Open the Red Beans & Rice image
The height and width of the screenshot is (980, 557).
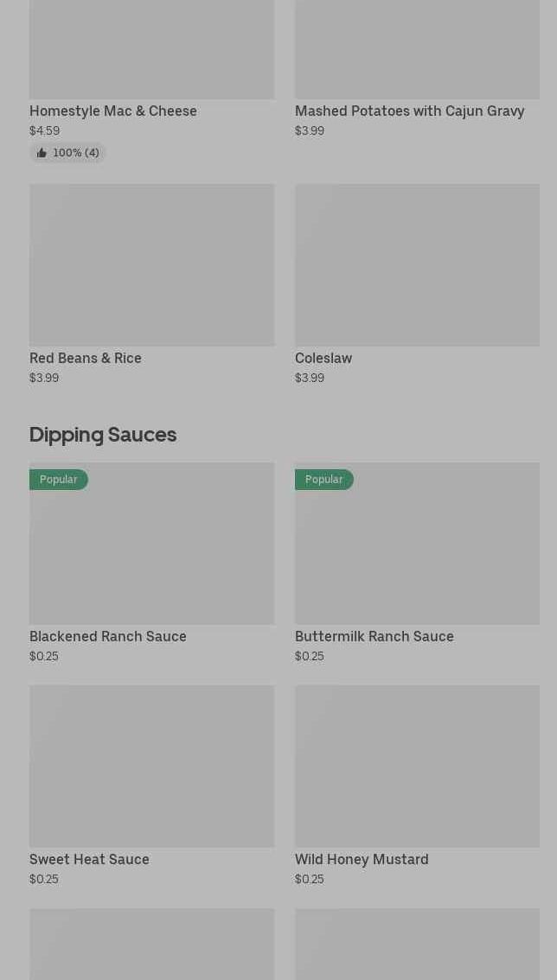tap(151, 264)
